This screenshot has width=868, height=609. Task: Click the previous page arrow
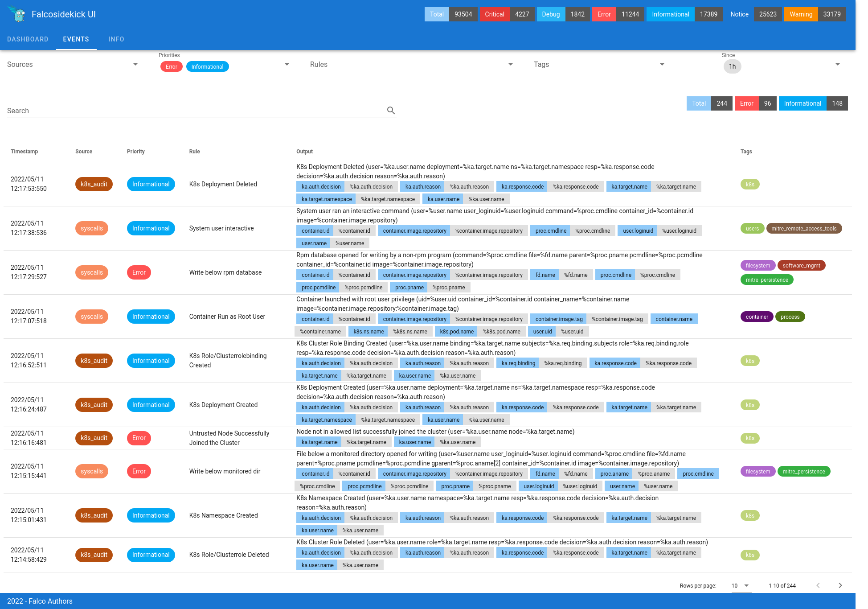point(818,585)
